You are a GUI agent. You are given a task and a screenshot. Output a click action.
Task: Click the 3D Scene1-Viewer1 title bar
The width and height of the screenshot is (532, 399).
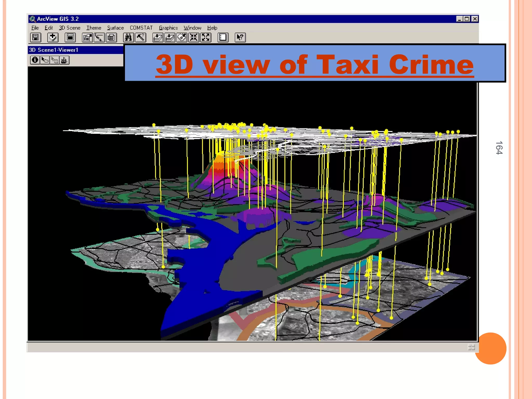point(76,50)
